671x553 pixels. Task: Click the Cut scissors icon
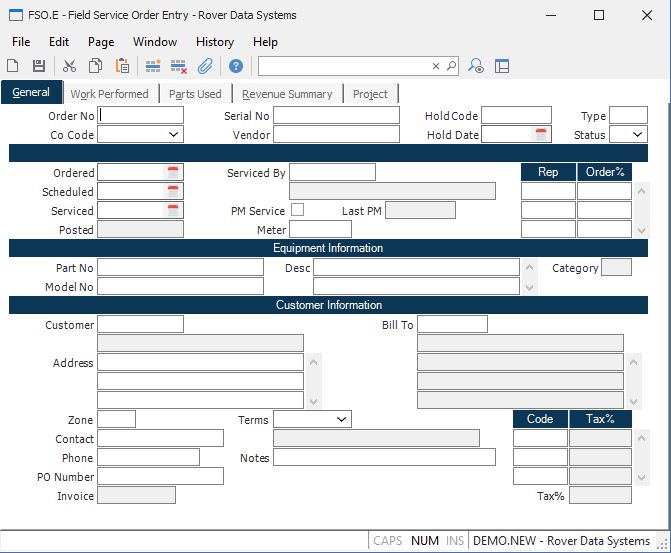pos(69,66)
